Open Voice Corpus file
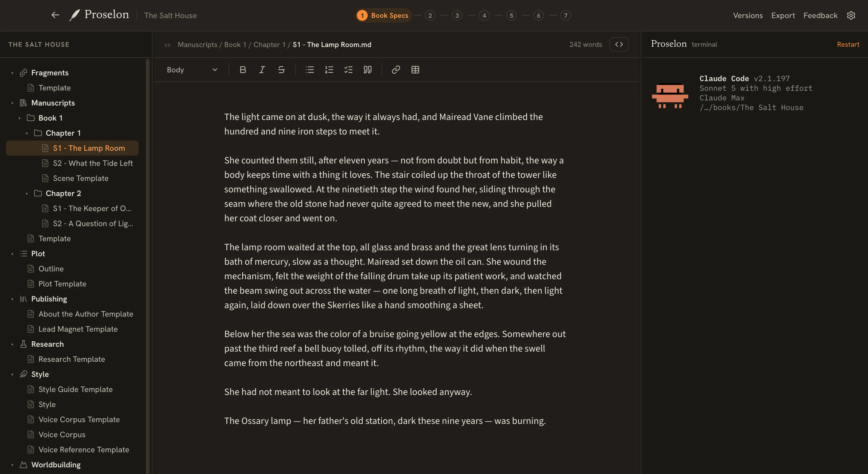 [72, 434]
